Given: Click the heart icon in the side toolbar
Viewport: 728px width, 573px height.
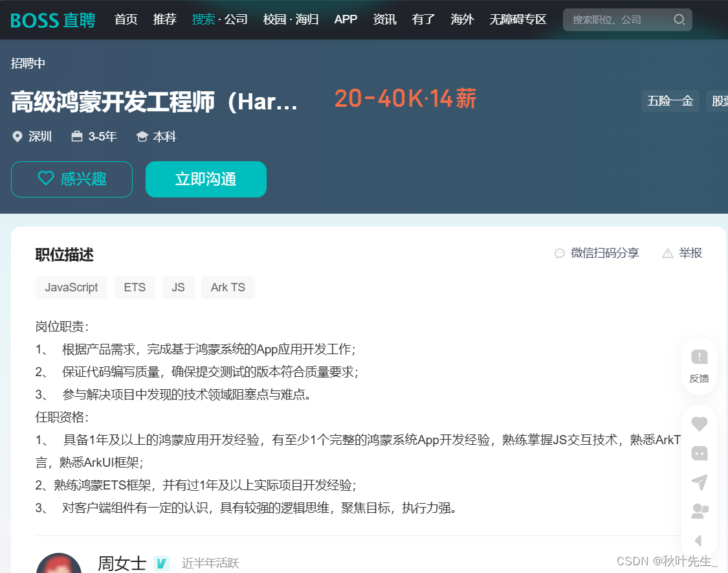Looking at the screenshot, I should click(x=700, y=423).
